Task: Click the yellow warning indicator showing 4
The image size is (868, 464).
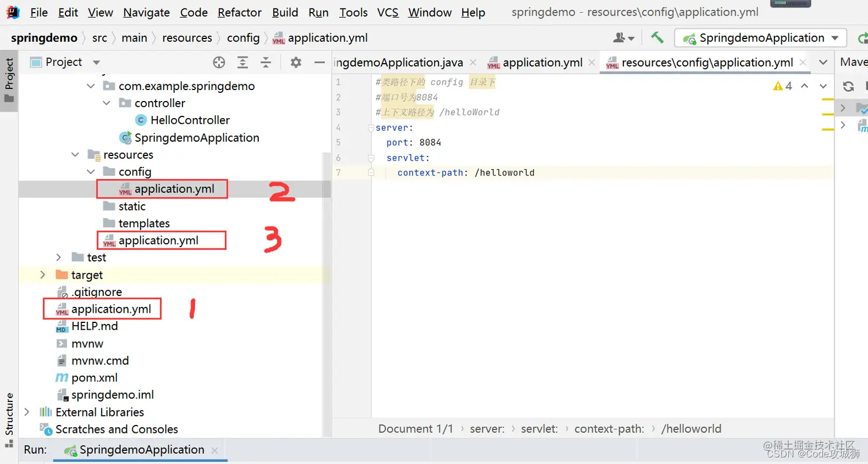Action: (782, 86)
